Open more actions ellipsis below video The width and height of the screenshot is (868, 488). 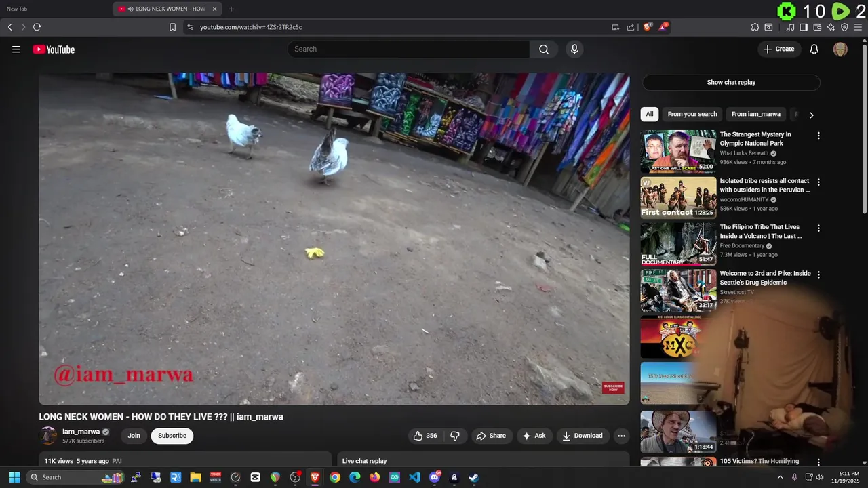point(621,436)
